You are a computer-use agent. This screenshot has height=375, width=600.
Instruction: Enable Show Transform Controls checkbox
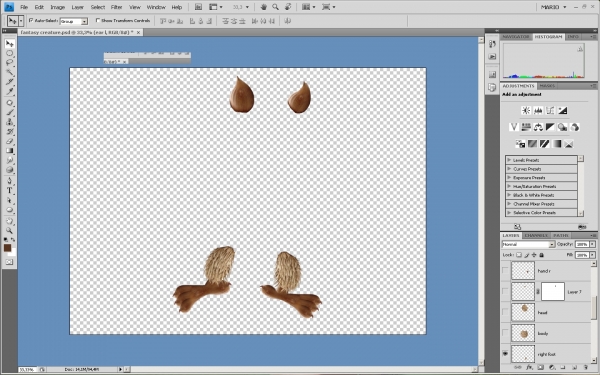point(98,20)
